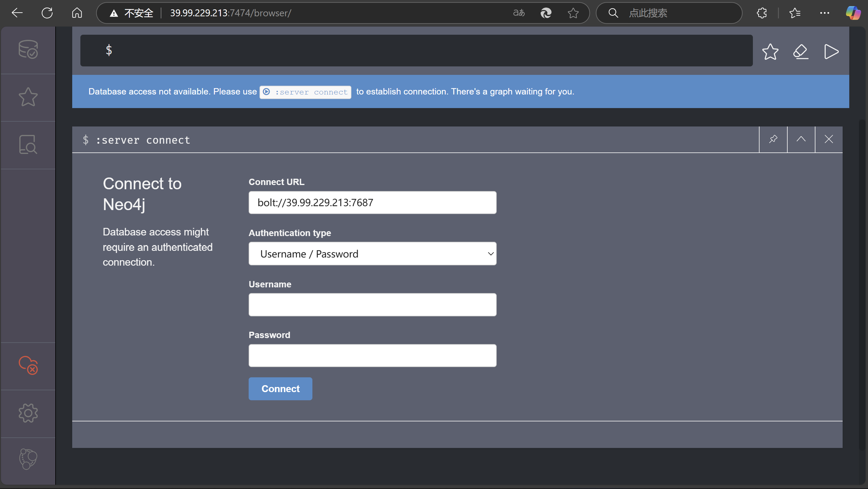Click the Connect button
Image resolution: width=868 pixels, height=489 pixels.
[x=280, y=389]
